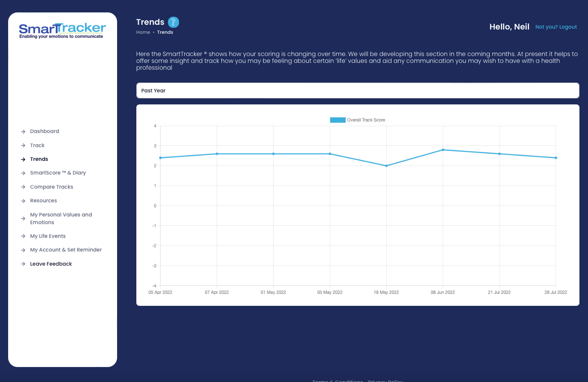Open the Trends help question mark icon
The image size is (588, 382).
(173, 22)
